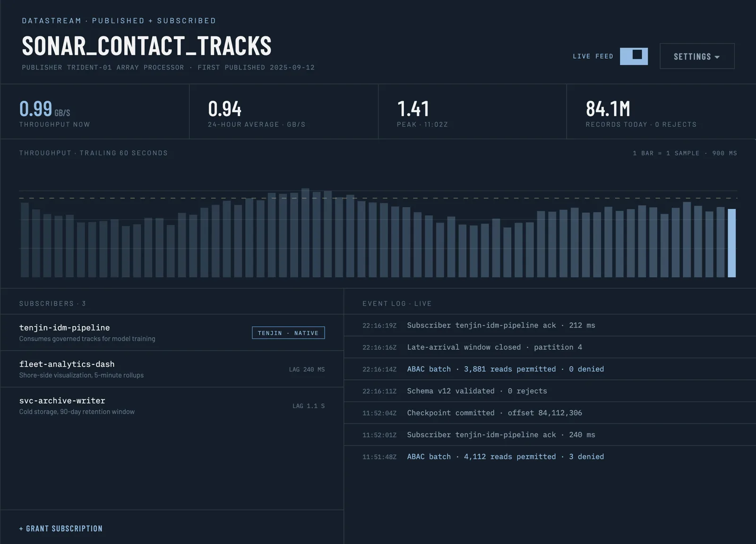756x544 pixels.
Task: Click the LAG 240 MS label
Action: (307, 370)
